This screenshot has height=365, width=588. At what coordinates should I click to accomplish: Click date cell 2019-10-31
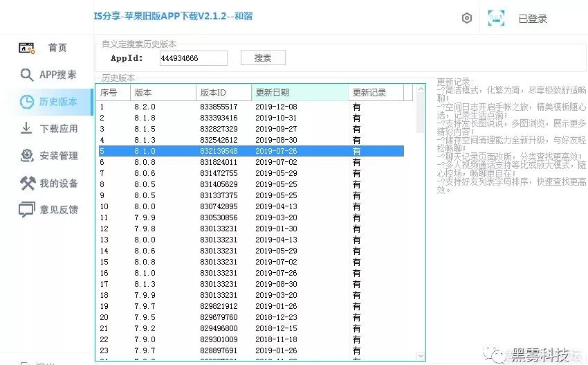(276, 118)
